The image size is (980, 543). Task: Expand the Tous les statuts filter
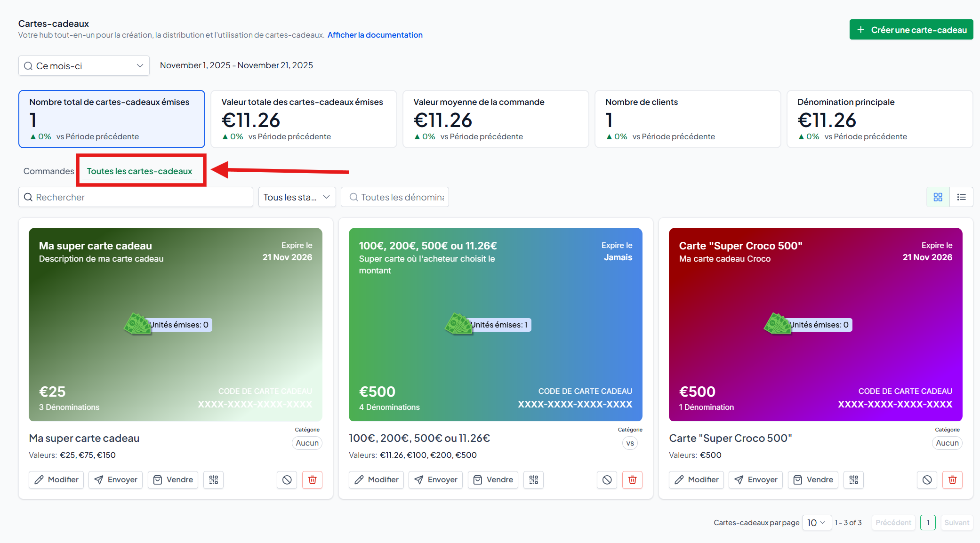[x=297, y=197]
